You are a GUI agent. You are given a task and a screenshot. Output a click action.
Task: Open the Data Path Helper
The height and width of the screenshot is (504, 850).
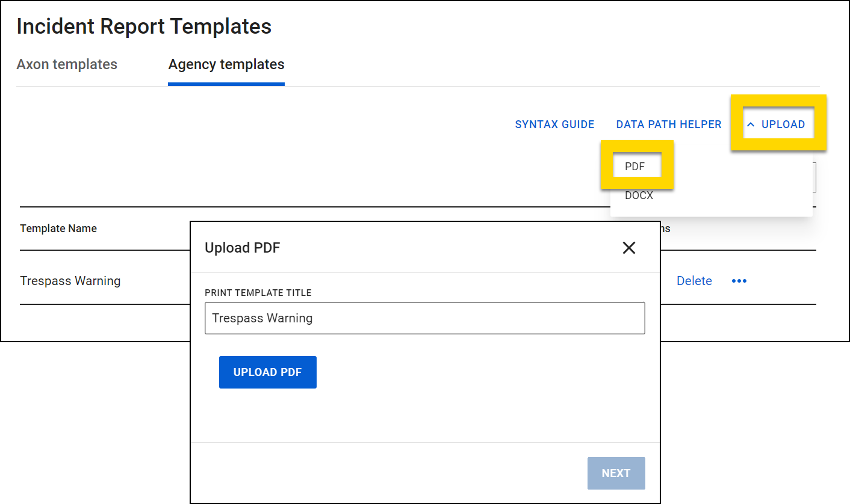coord(668,124)
